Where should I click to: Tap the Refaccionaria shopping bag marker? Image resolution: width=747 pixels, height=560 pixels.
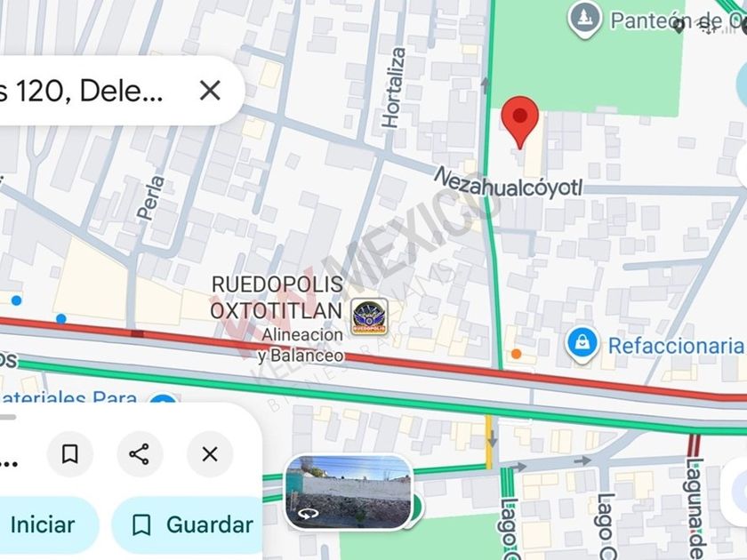[582, 345]
